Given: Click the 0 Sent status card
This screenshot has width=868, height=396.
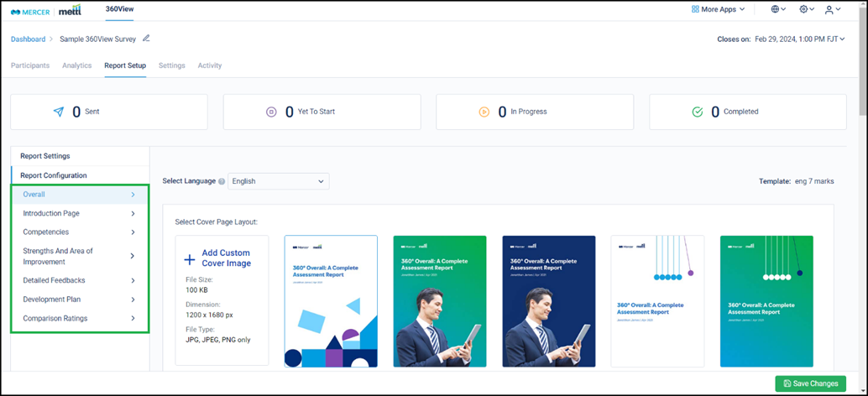Looking at the screenshot, I should (x=109, y=112).
